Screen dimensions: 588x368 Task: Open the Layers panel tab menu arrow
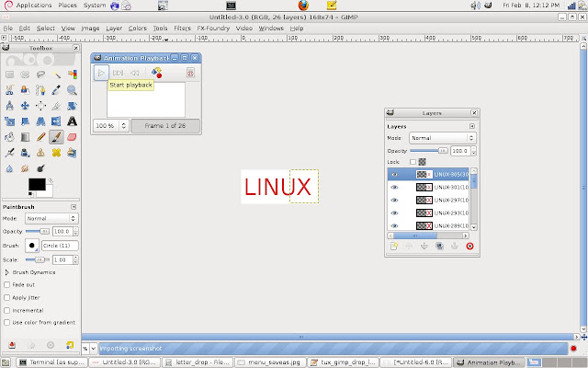(x=472, y=126)
